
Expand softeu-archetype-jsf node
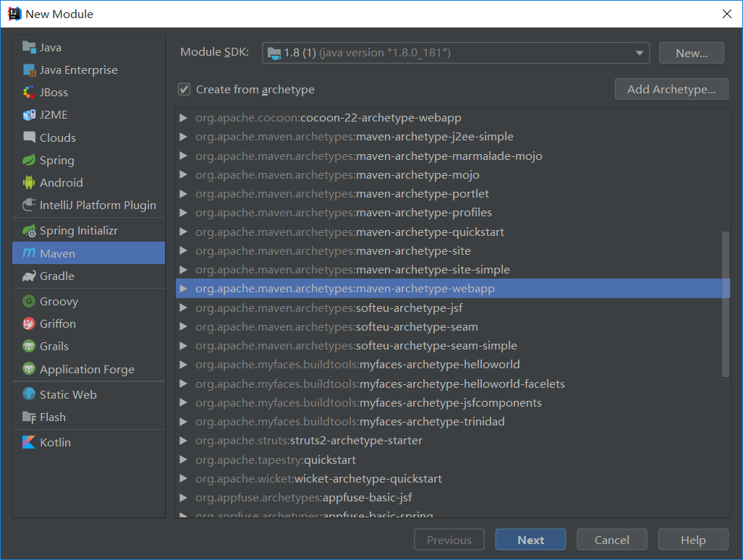[x=183, y=308]
